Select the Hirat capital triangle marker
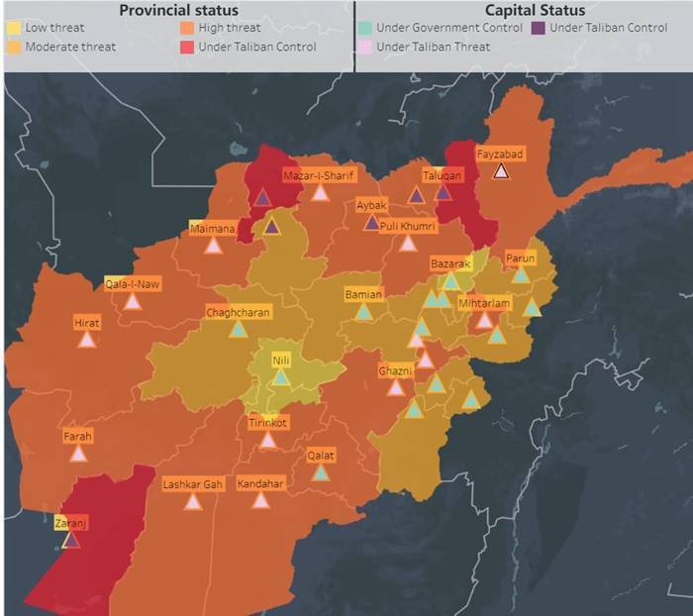The height and width of the screenshot is (616, 693). 87,339
